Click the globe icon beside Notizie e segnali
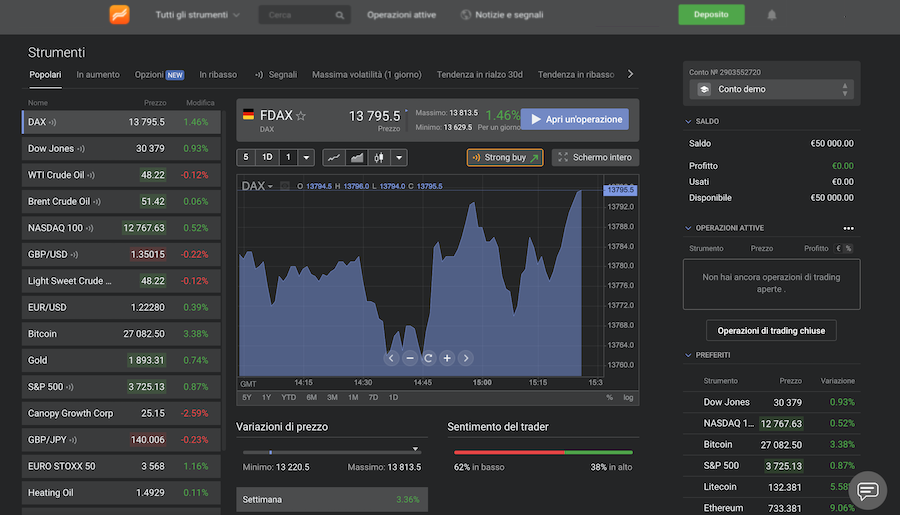 click(x=465, y=15)
